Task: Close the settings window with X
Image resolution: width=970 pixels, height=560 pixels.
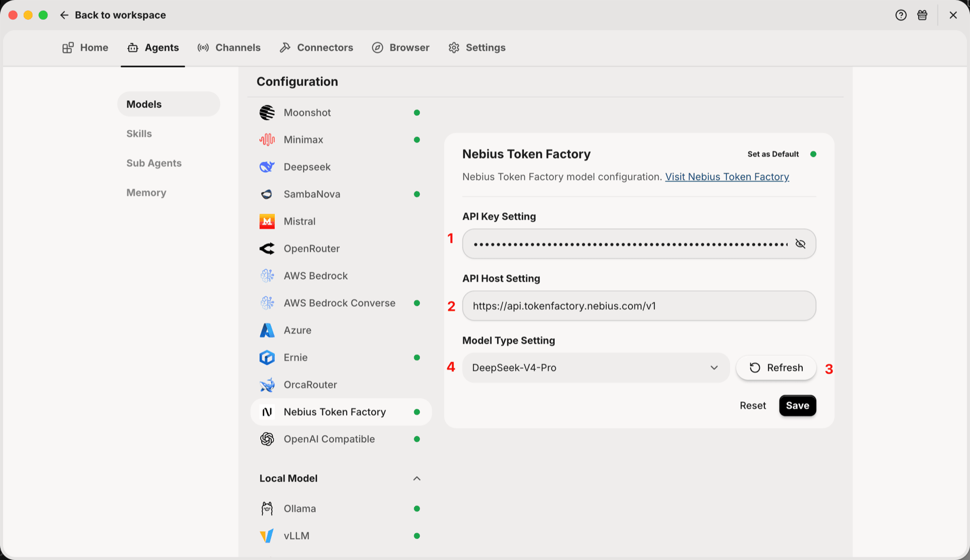Action: (953, 15)
